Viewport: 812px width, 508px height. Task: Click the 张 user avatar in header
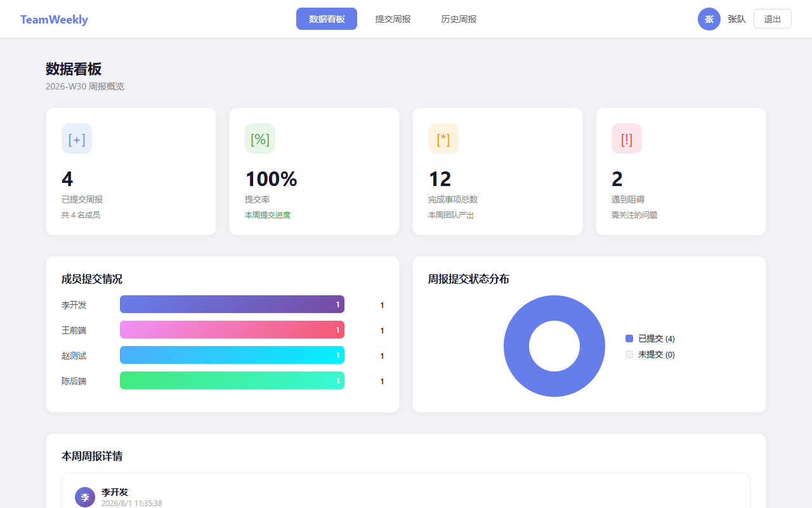pyautogui.click(x=709, y=19)
